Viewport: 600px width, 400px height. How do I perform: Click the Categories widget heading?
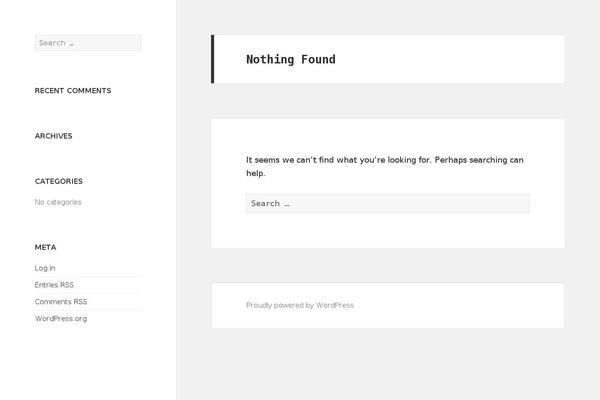pyautogui.click(x=59, y=181)
